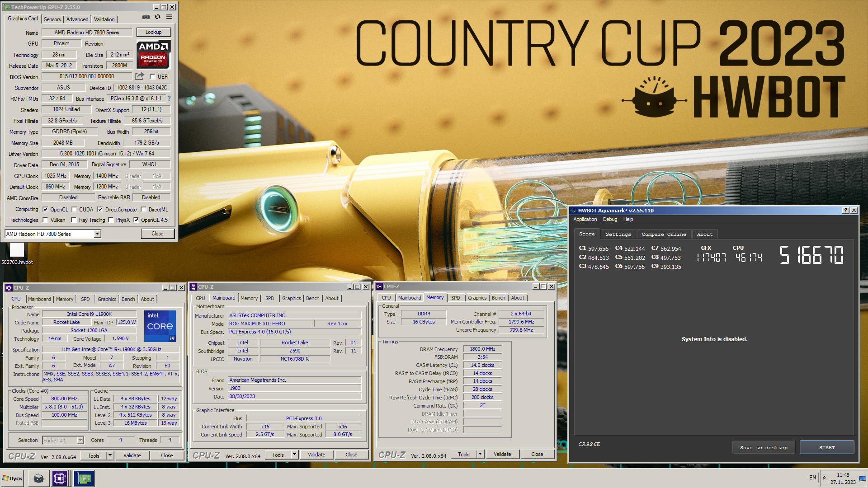Toggle the DirectML checkbox
The width and height of the screenshot is (868, 488).
[x=143, y=210]
